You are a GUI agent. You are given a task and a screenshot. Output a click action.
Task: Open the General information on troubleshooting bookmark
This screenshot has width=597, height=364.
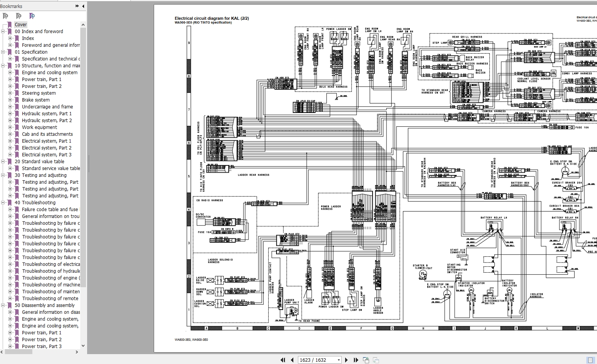[x=51, y=216]
